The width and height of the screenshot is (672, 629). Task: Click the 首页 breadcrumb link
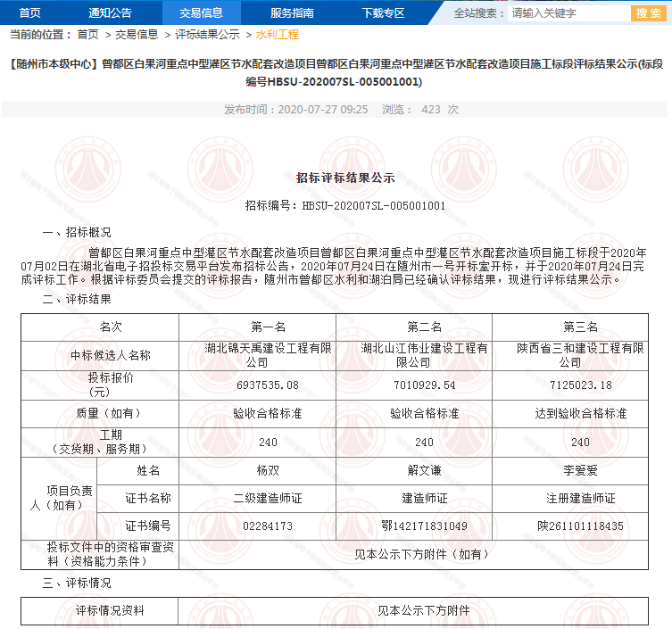87,35
